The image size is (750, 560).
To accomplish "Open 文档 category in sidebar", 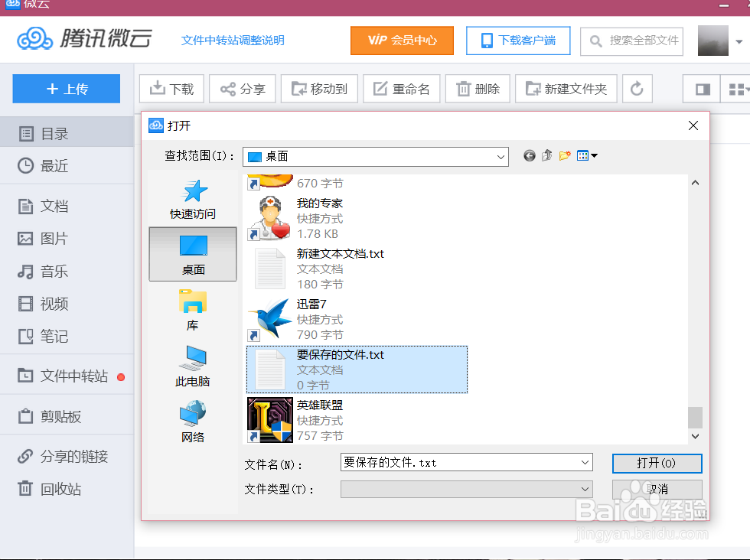I will click(67, 206).
